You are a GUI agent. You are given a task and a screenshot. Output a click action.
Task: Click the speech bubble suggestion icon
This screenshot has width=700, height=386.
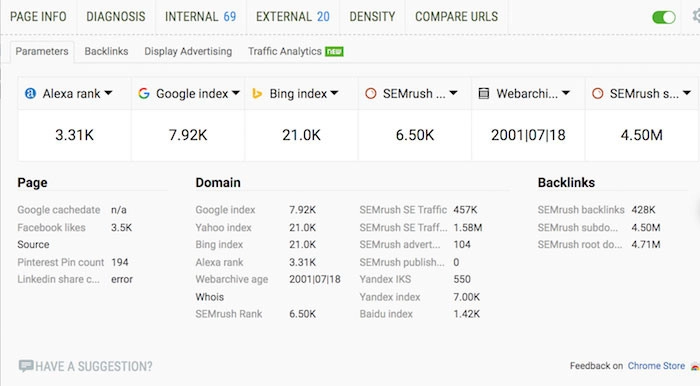pyautogui.click(x=25, y=366)
